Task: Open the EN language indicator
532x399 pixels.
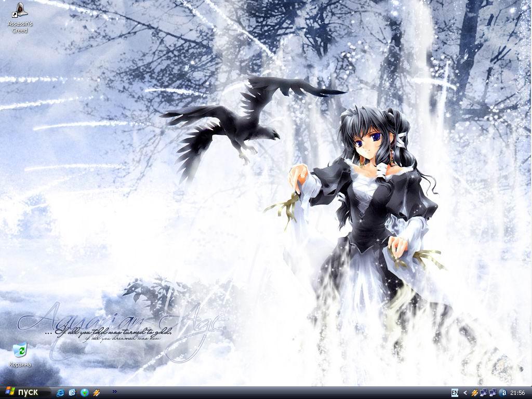Action: click(455, 393)
